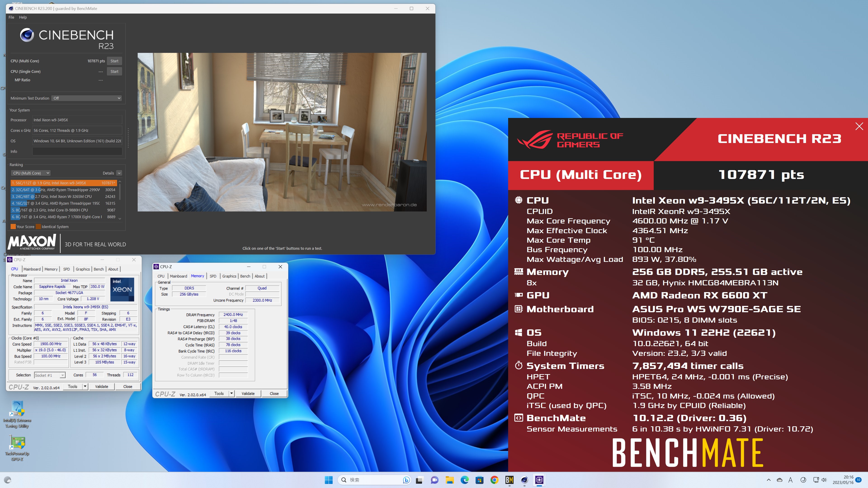Expand the ranking Details toggle
868x488 pixels.
(x=119, y=173)
